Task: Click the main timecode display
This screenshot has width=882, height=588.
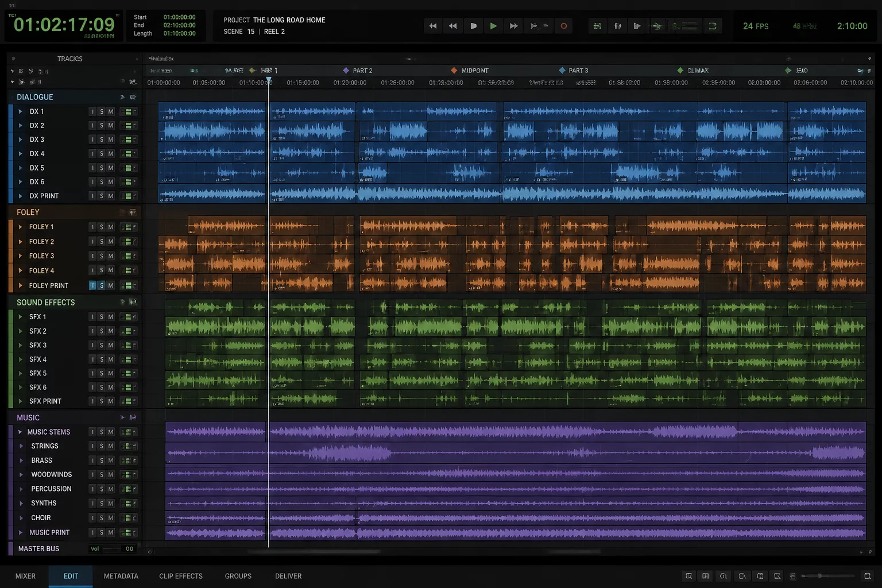Action: point(64,25)
